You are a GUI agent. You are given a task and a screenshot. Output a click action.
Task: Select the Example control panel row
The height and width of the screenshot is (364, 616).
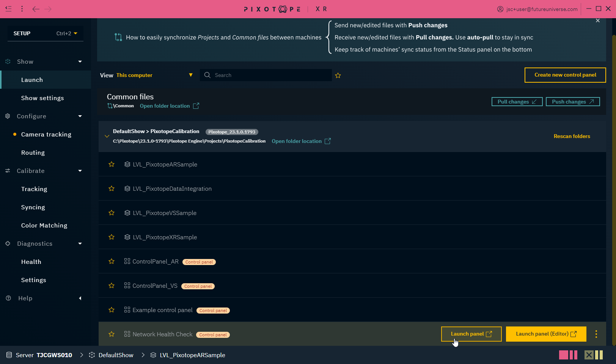click(352, 310)
